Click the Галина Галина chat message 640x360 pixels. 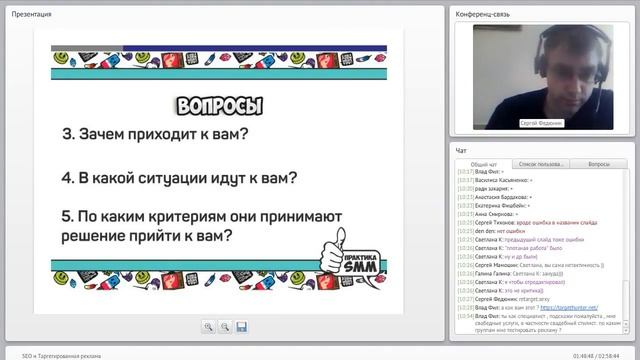pos(510,274)
